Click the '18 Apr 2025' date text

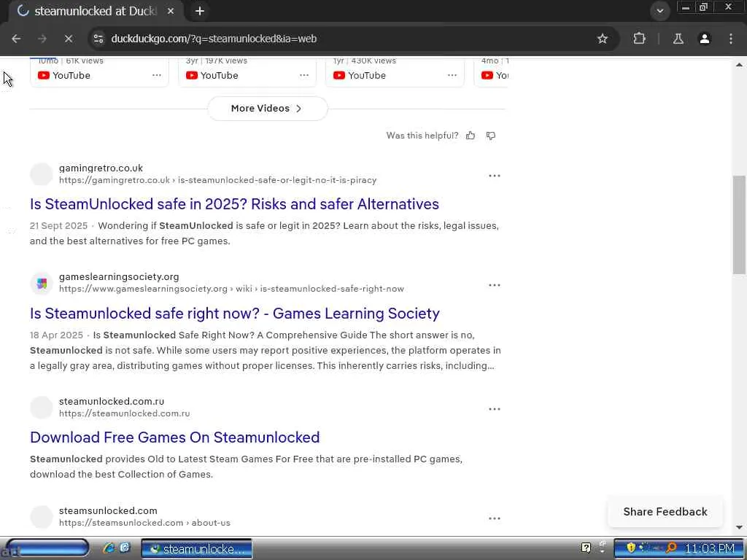(56, 335)
